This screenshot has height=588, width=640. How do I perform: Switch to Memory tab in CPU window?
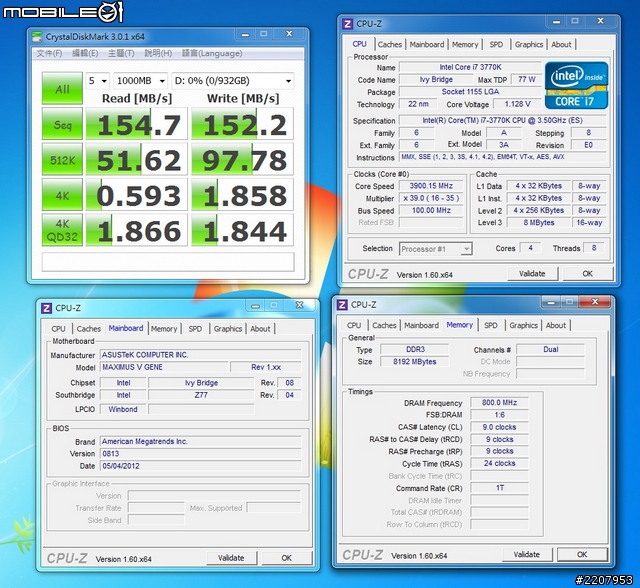[x=465, y=44]
